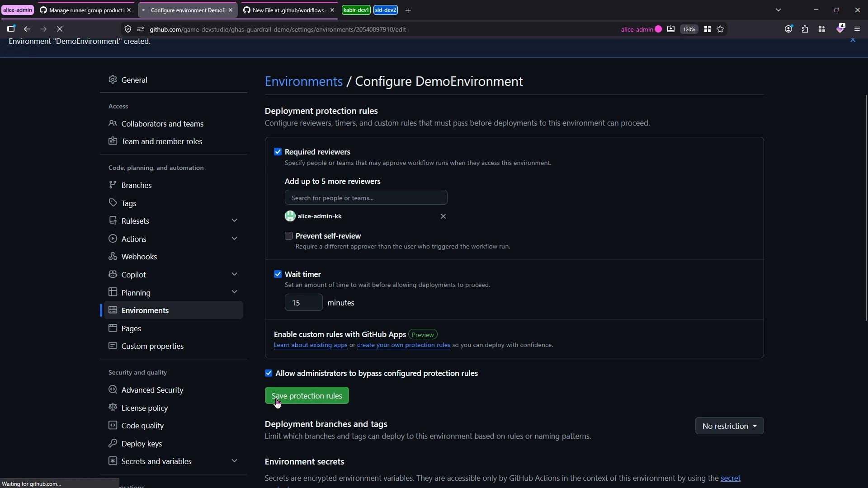The height and width of the screenshot is (488, 868).
Task: Open the No restriction dropdown
Action: [x=729, y=426]
